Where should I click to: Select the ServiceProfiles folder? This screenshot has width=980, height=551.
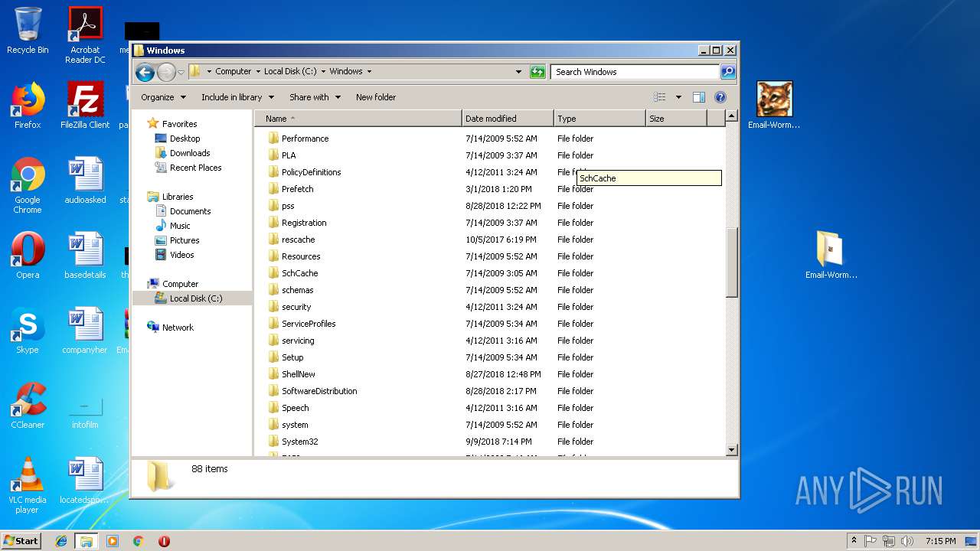click(x=309, y=324)
